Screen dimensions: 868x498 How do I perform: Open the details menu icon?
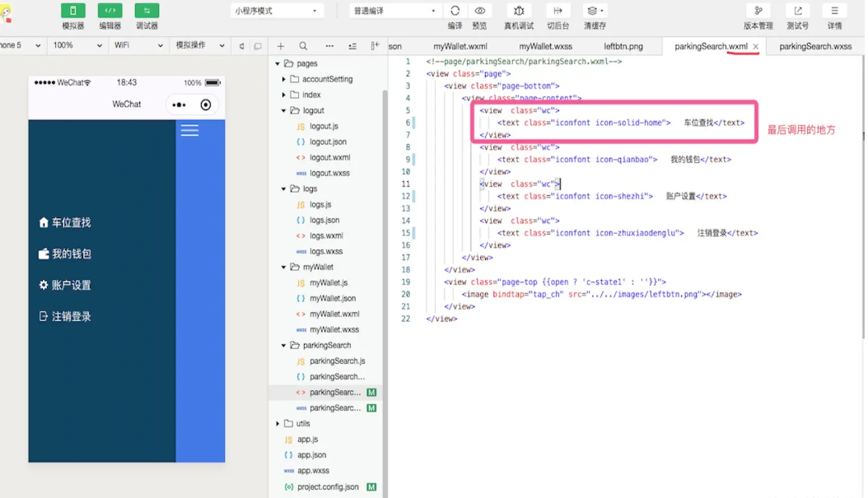[x=834, y=11]
